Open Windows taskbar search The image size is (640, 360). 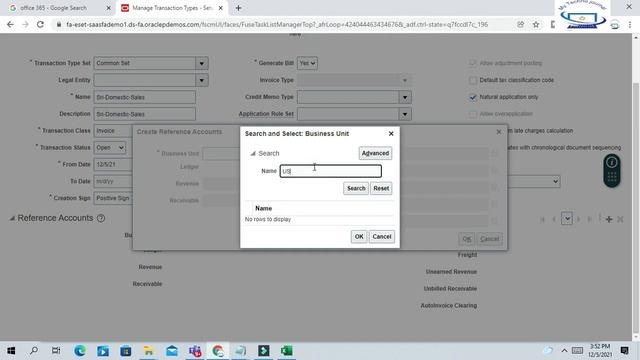tap(34, 351)
